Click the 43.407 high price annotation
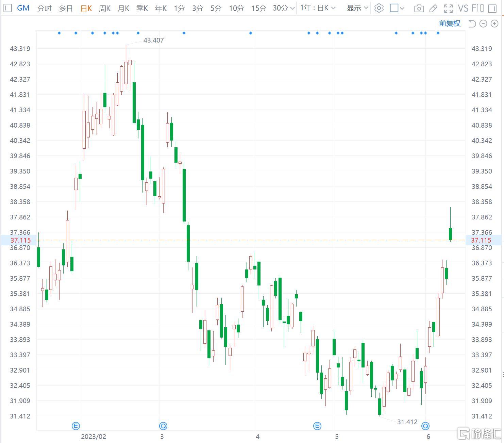The height and width of the screenshot is (443, 504). tap(153, 40)
